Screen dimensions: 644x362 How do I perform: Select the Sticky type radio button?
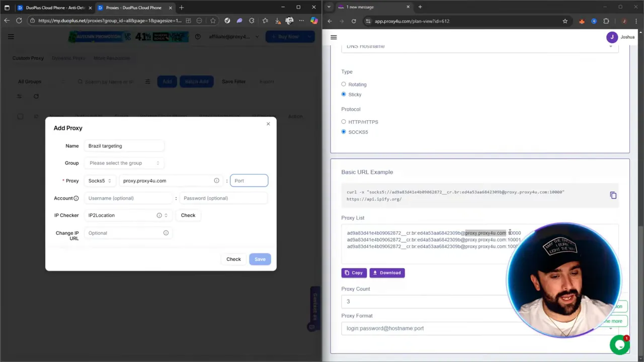(x=344, y=95)
